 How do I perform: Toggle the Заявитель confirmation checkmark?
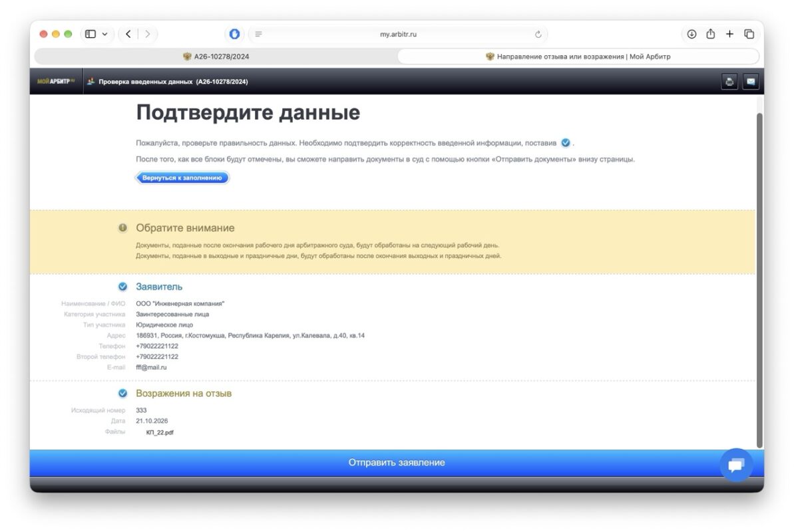(x=122, y=287)
